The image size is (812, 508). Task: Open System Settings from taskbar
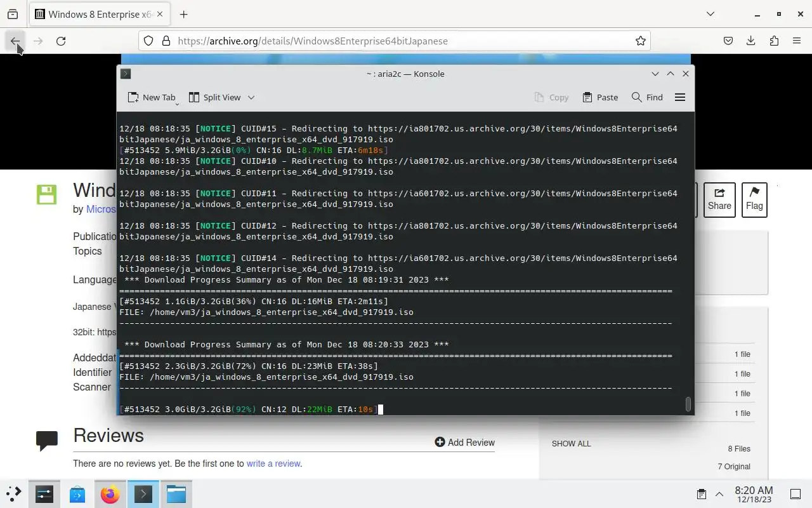tap(44, 493)
